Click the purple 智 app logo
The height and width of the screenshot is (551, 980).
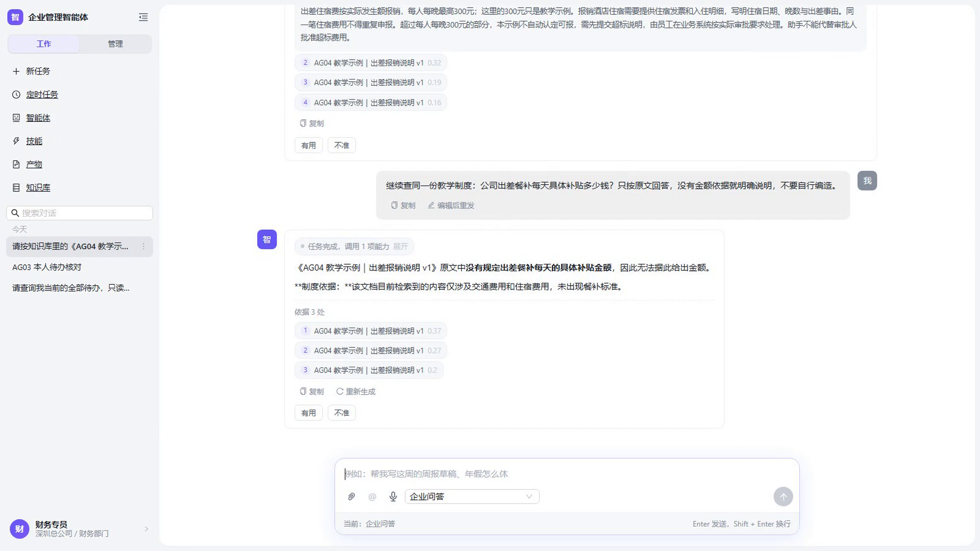tap(15, 17)
